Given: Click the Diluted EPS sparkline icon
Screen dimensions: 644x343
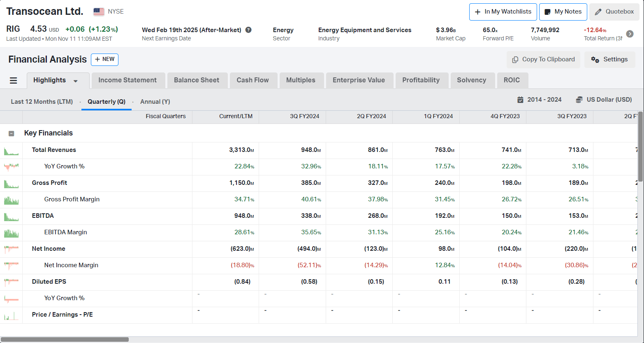Looking at the screenshot, I should coord(11,282).
